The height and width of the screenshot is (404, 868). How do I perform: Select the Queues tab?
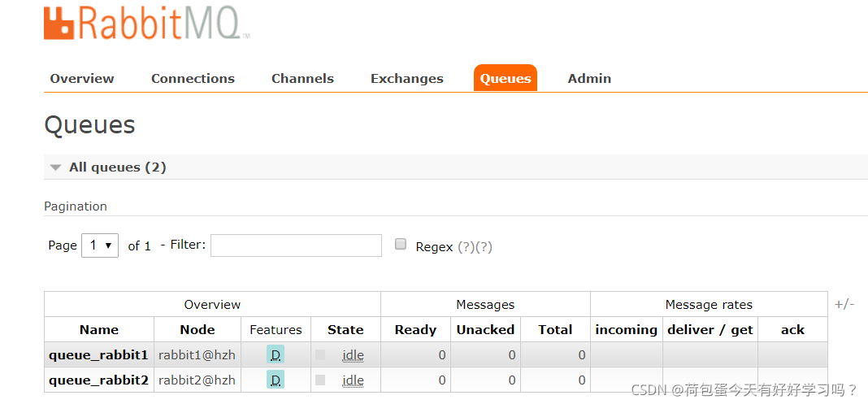506,78
